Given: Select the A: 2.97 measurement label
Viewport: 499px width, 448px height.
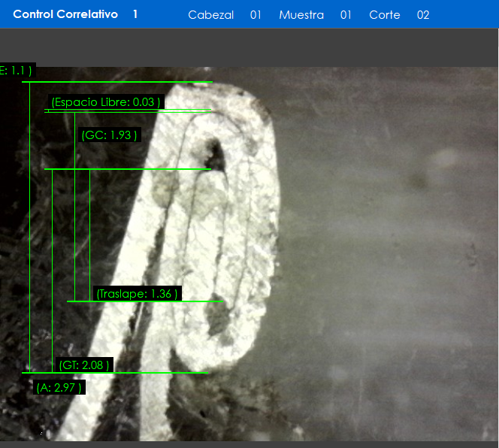Looking at the screenshot, I should tap(59, 387).
